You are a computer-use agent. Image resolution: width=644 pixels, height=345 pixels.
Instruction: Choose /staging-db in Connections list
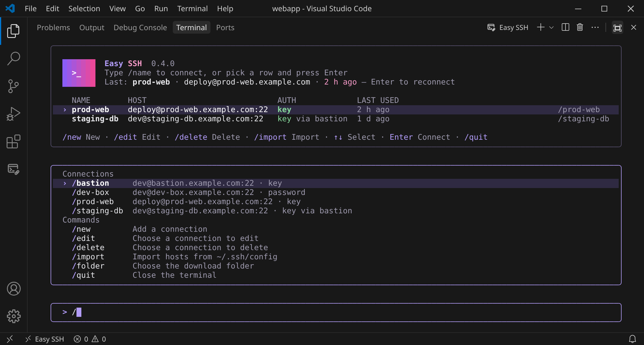(x=336, y=211)
